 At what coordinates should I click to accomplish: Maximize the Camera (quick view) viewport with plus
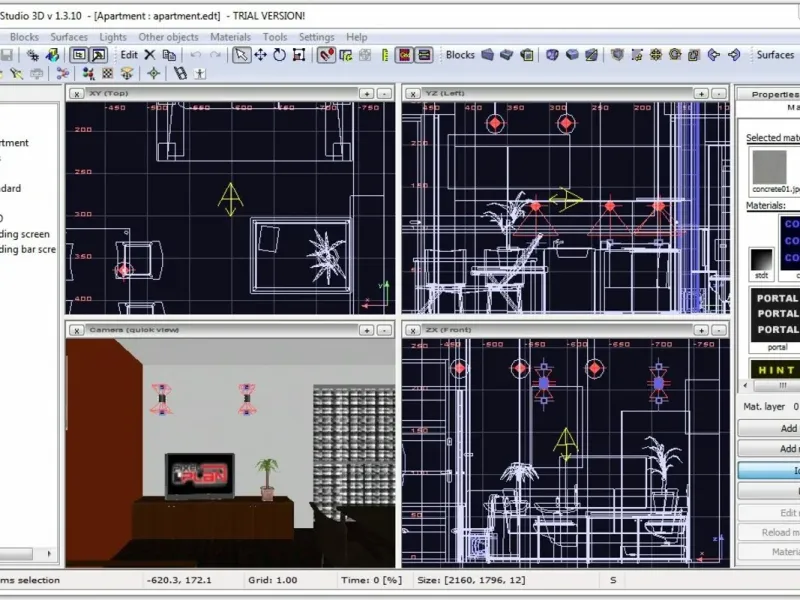coord(366,330)
